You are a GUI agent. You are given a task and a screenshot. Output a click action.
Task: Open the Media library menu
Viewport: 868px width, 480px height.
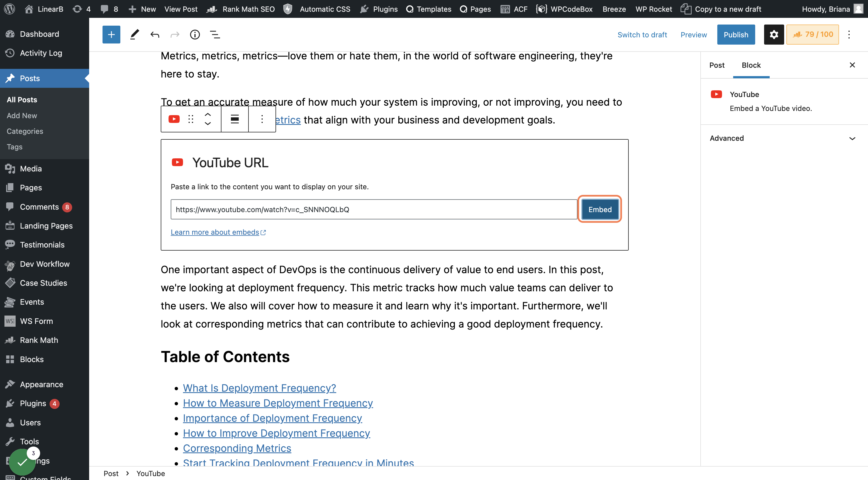tap(45, 169)
